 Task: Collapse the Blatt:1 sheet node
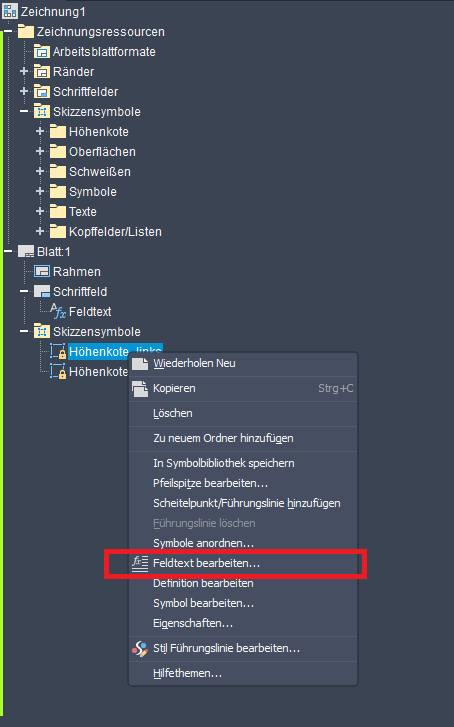(x=8, y=251)
